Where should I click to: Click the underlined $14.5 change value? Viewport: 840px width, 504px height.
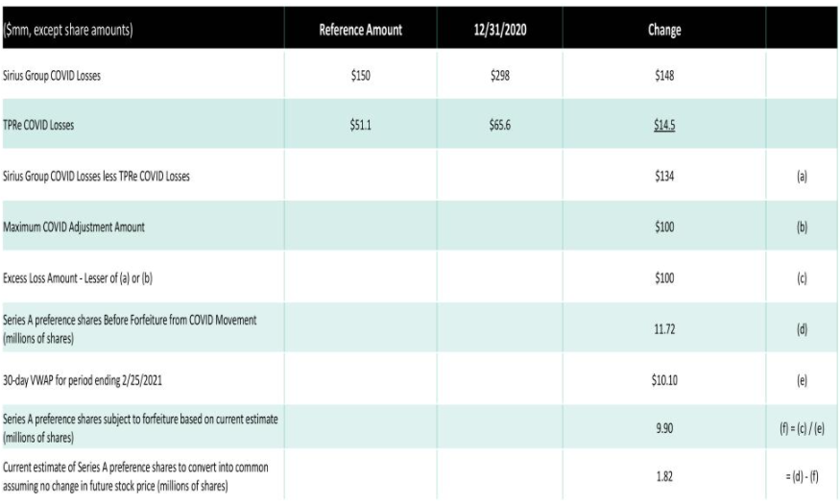pyautogui.click(x=664, y=126)
